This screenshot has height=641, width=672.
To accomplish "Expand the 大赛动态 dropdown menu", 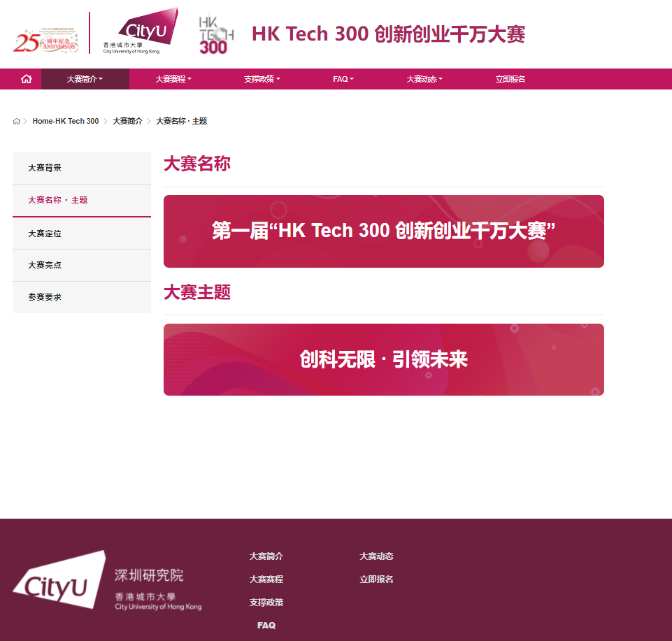I will (x=424, y=79).
